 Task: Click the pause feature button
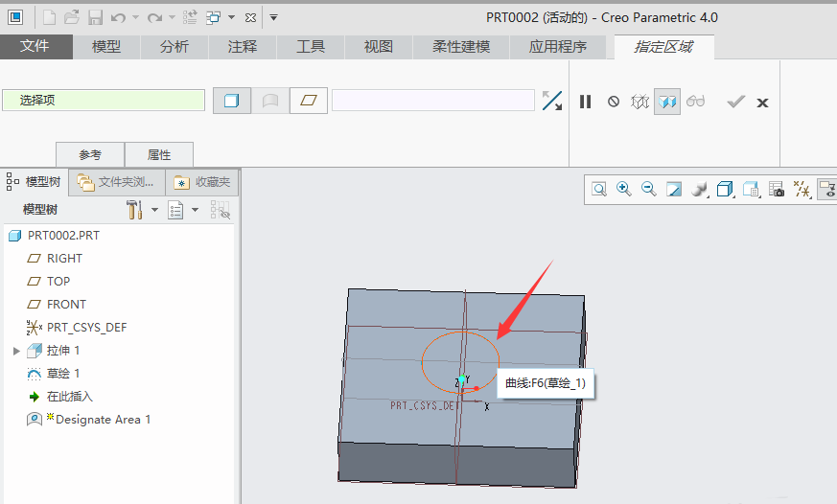(x=585, y=102)
